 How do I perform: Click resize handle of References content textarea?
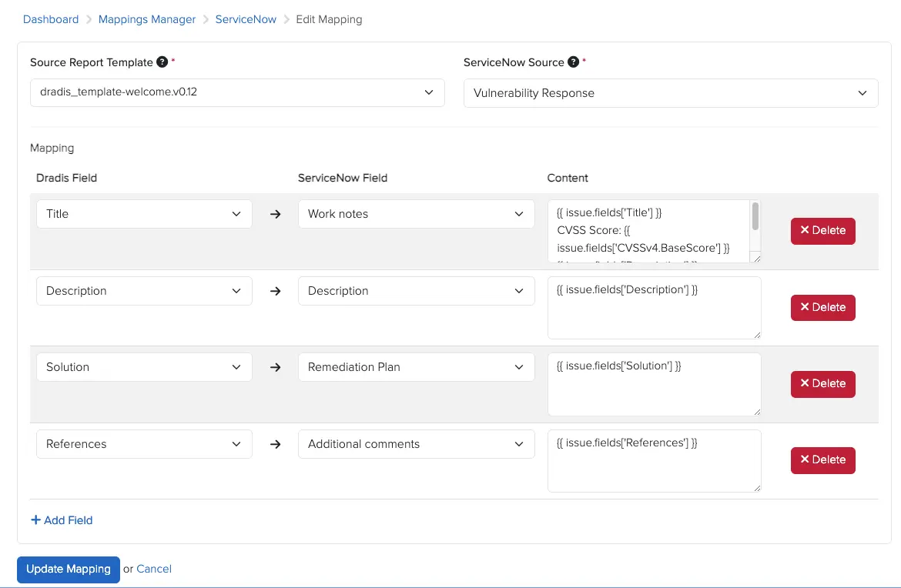click(x=757, y=488)
